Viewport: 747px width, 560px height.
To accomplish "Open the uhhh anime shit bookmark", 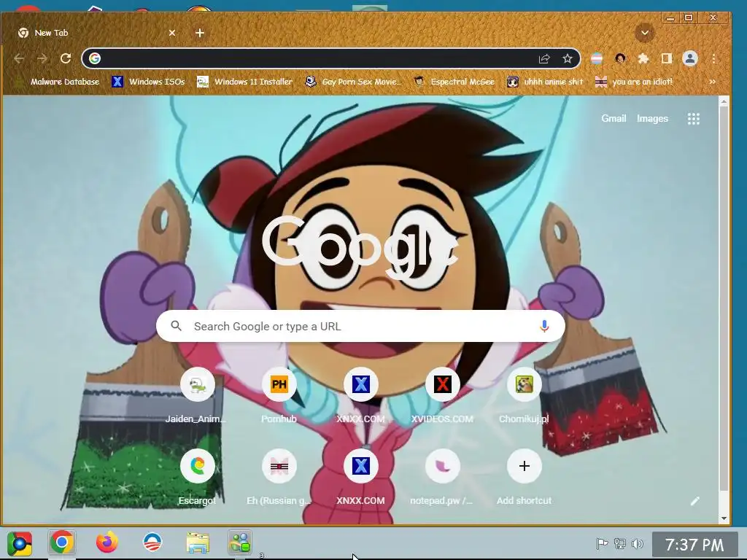I will click(x=544, y=82).
